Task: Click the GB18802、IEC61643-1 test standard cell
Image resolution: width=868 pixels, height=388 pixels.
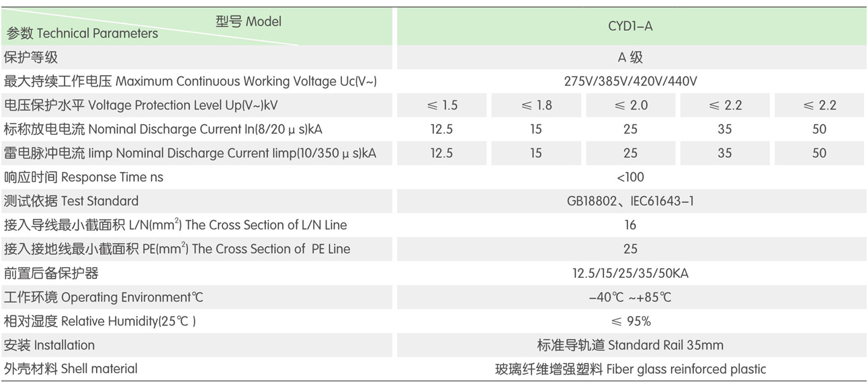Action: point(630,201)
